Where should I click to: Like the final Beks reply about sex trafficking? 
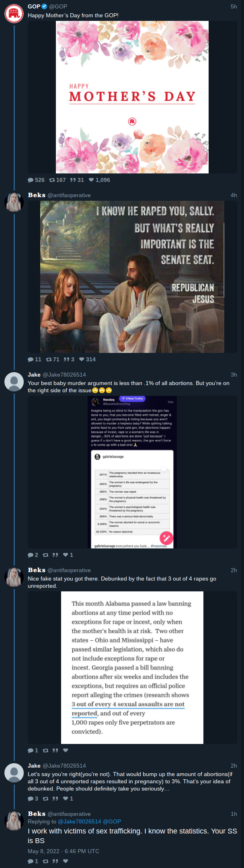click(x=66, y=861)
